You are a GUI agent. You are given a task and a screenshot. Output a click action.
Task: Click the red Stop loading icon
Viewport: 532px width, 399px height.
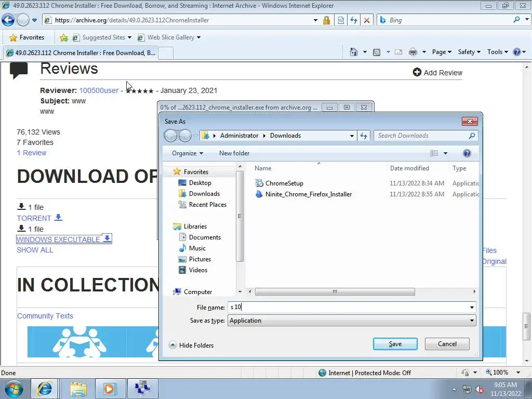[366, 20]
